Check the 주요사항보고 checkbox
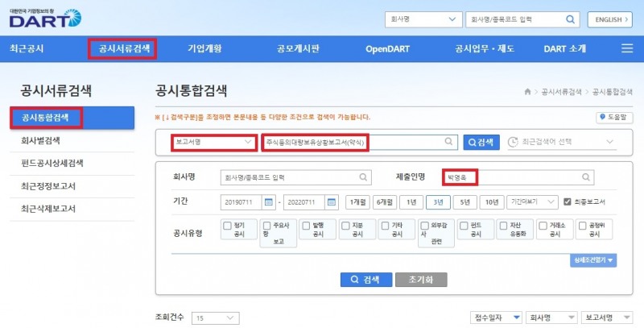This screenshot has width=644, height=328. pyautogui.click(x=267, y=226)
